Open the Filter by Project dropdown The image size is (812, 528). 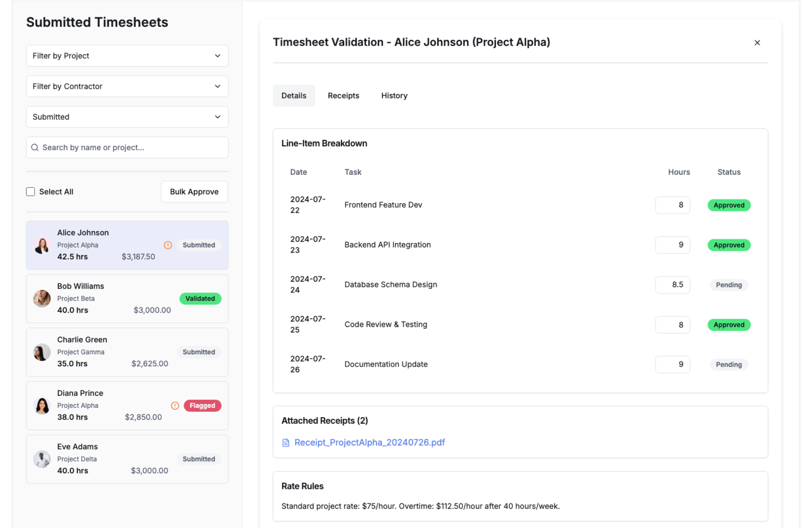[127, 56]
